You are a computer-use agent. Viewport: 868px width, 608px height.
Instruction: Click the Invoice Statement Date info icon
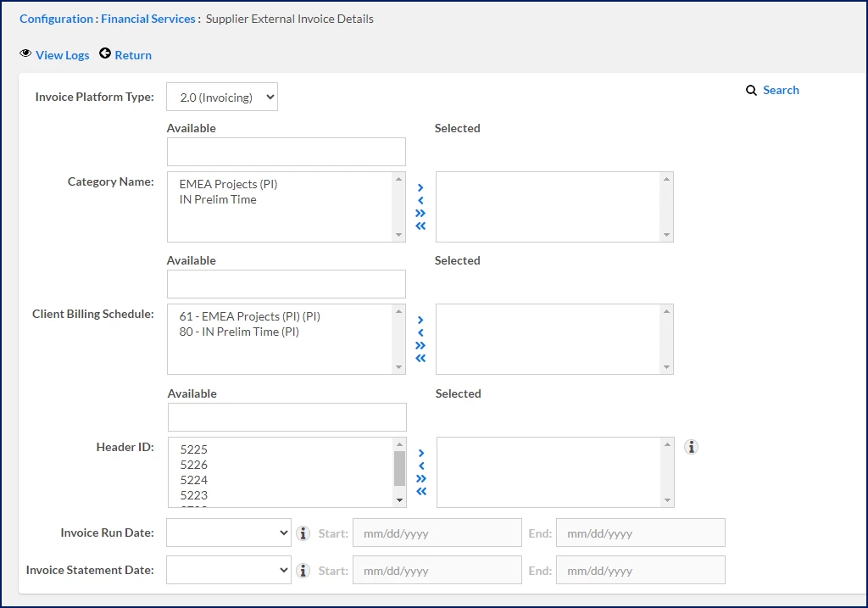(x=303, y=571)
